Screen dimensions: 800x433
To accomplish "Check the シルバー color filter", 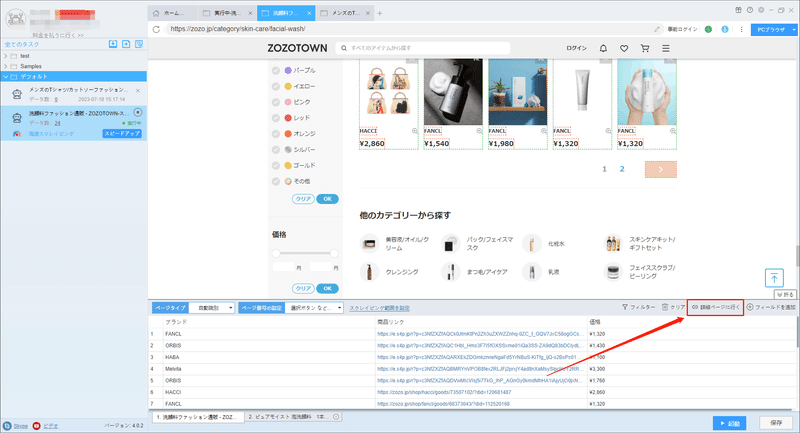I will pyautogui.click(x=276, y=149).
